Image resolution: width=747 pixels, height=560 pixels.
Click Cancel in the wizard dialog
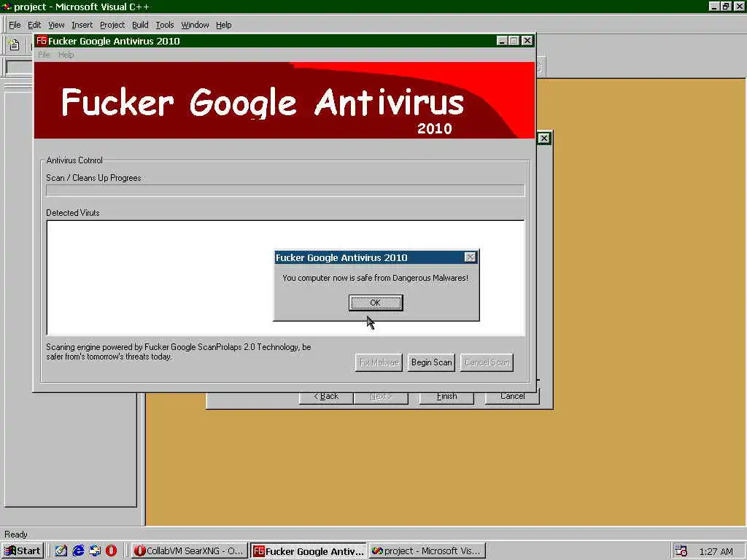click(512, 397)
